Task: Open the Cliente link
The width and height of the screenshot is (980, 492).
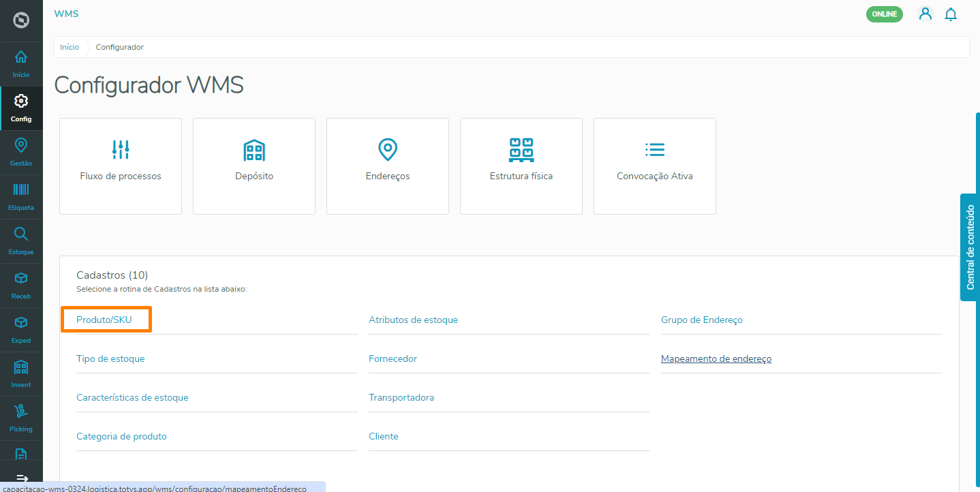Action: [384, 436]
